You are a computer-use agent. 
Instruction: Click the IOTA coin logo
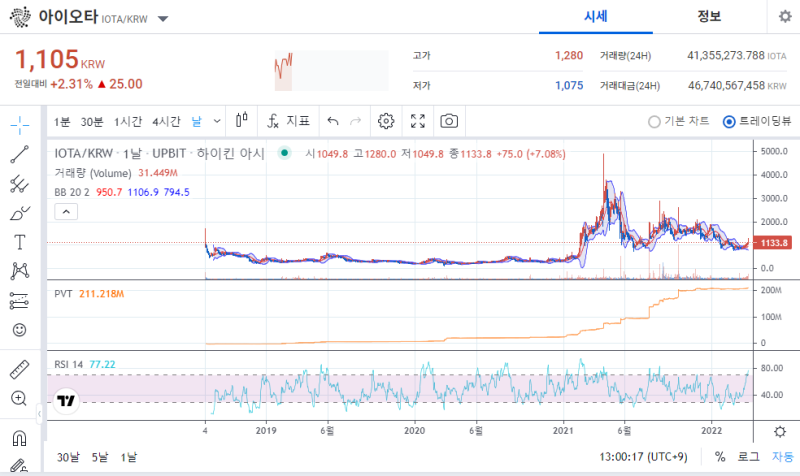point(20,17)
